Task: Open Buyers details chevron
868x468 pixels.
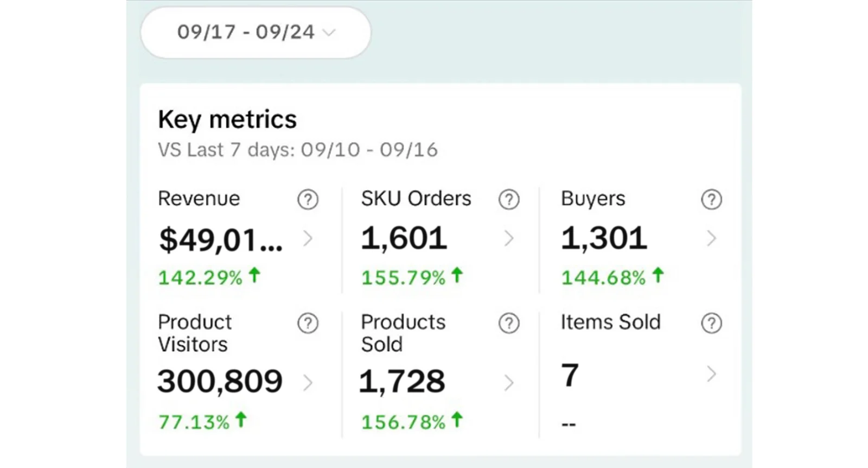Action: (x=711, y=238)
